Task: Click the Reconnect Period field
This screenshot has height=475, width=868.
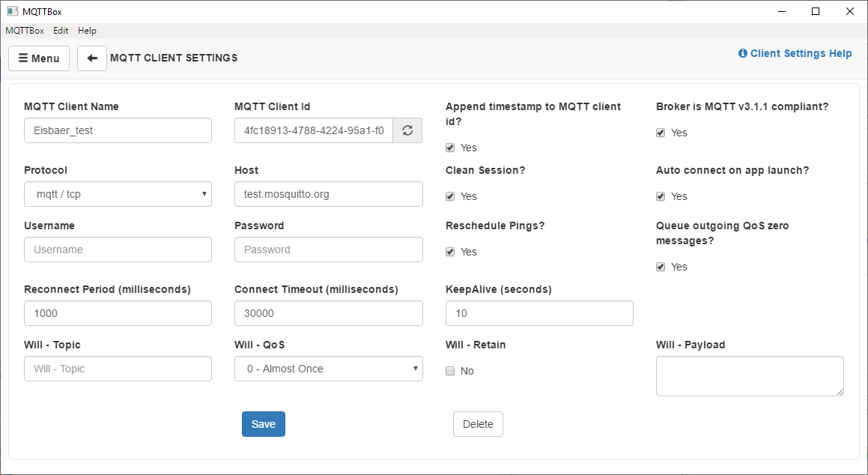Action: coord(118,313)
